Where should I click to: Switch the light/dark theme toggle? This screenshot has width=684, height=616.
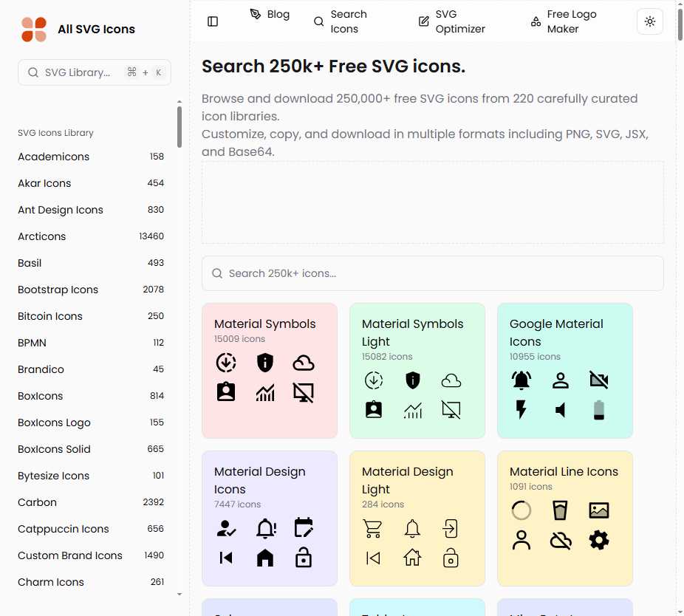coord(649,21)
